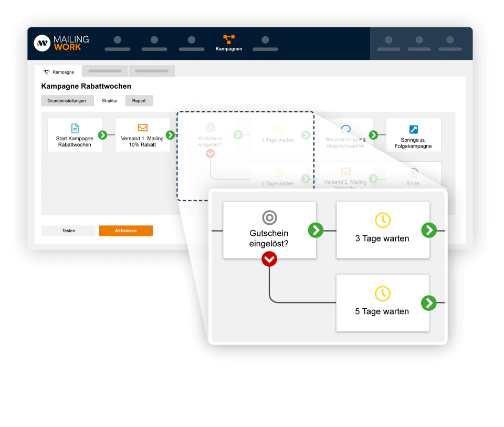Open the Kampagnen navigation icon
The height and width of the screenshot is (427, 504).
click(229, 39)
